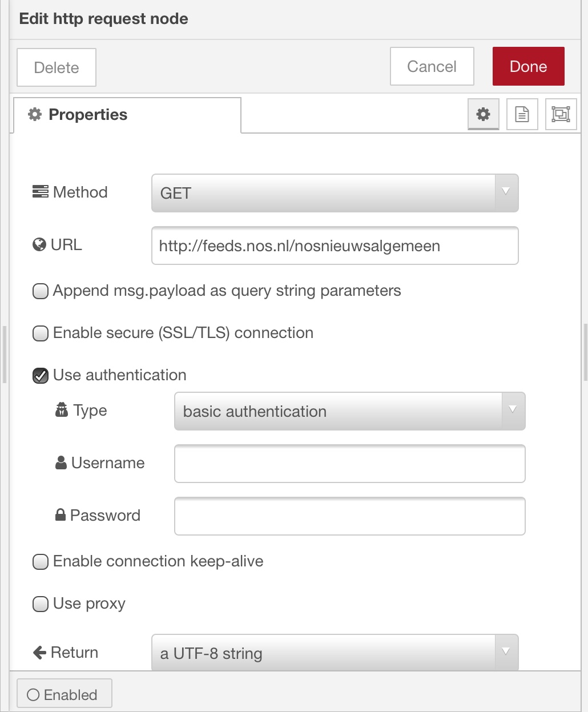588x712 pixels.
Task: Click the Cancel button
Action: pyautogui.click(x=432, y=67)
